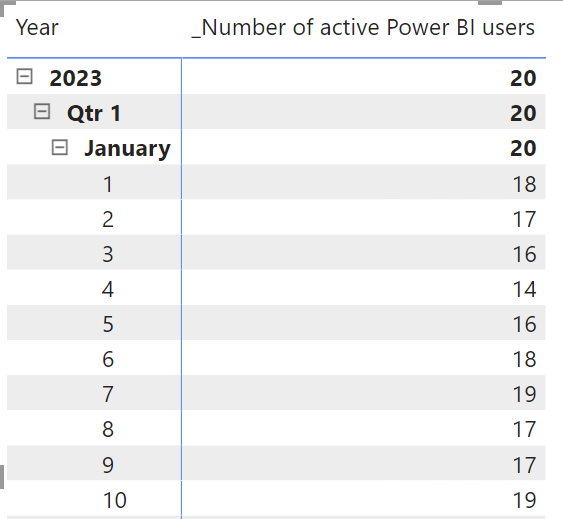This screenshot has width=563, height=519.
Task: Grab the top-left visual resize handle
Action: pyautogui.click(x=7, y=7)
